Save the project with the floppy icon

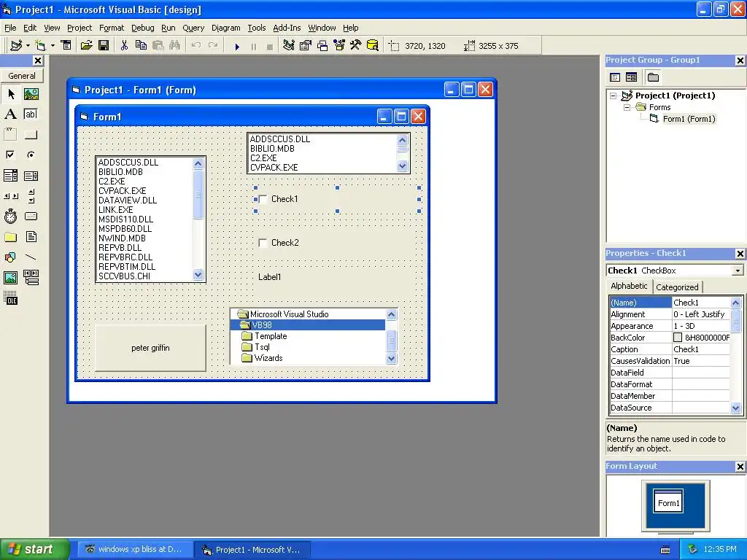[x=104, y=45]
